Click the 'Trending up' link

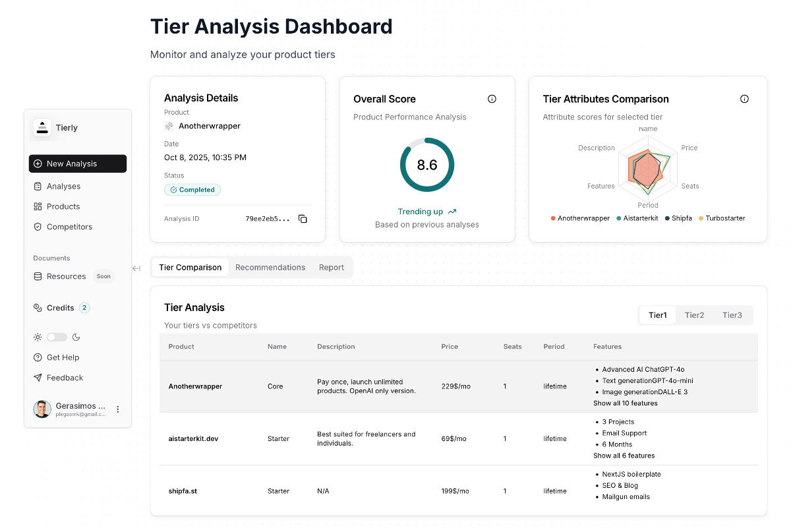click(426, 211)
